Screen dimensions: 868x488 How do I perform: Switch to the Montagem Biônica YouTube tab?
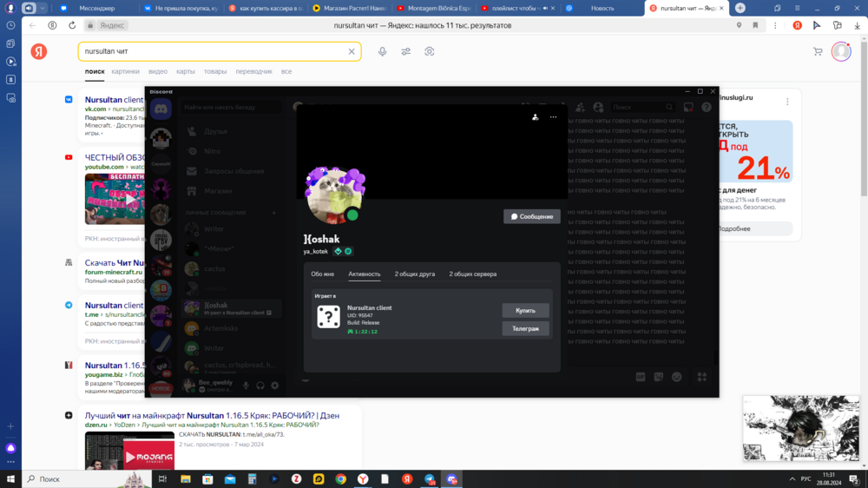[434, 9]
